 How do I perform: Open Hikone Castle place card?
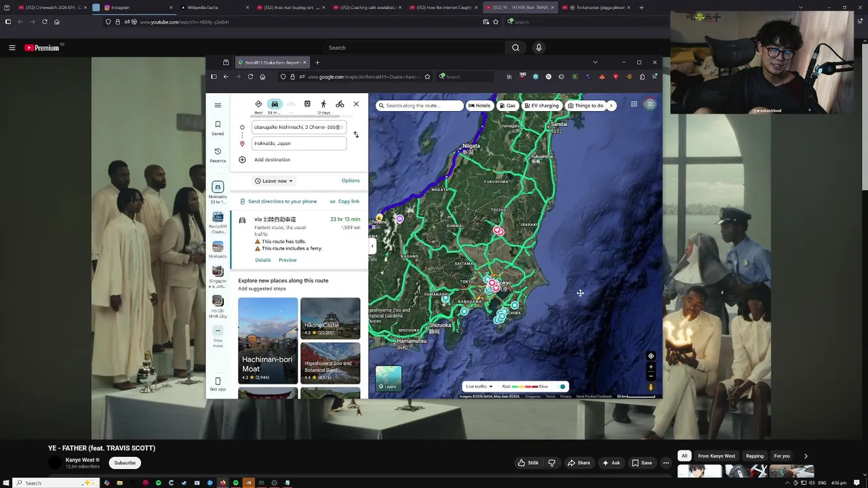330,318
